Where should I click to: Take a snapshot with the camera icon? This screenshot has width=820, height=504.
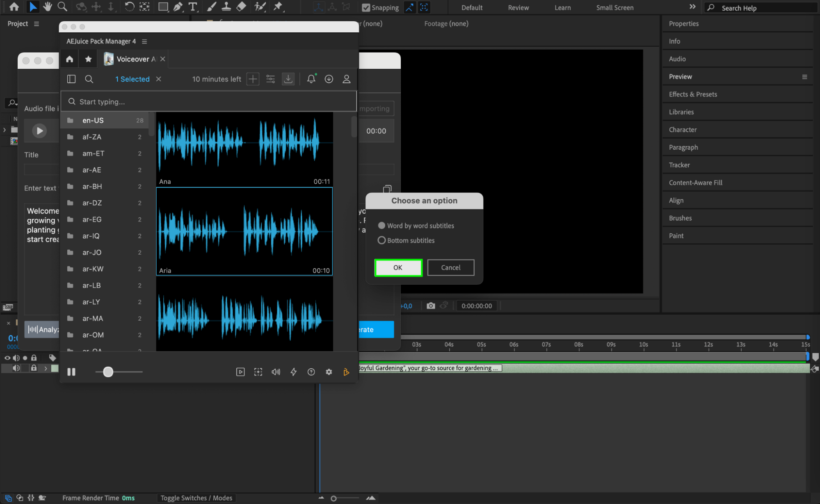pyautogui.click(x=431, y=306)
